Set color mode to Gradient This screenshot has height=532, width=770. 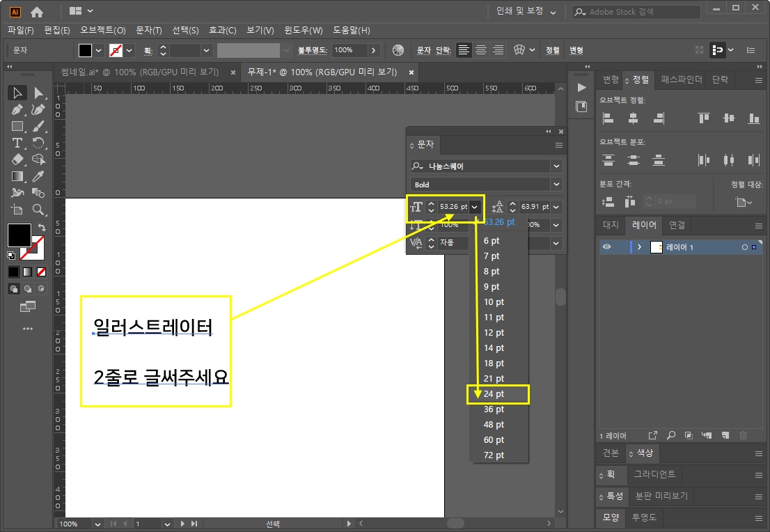coord(28,272)
